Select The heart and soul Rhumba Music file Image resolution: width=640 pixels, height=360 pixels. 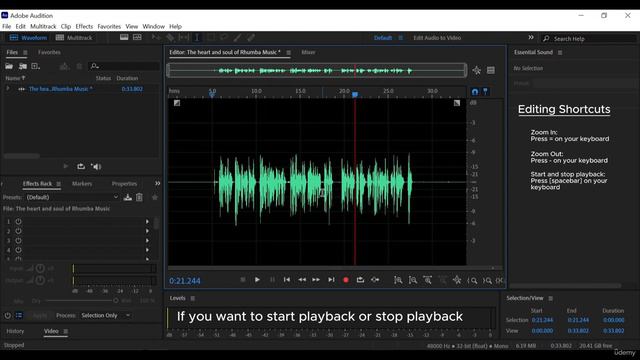coord(61,89)
